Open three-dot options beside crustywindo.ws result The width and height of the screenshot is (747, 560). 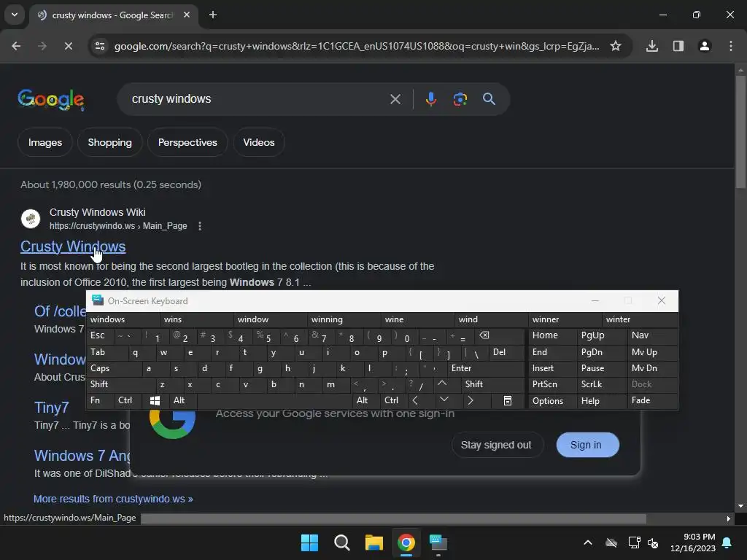pos(200,226)
